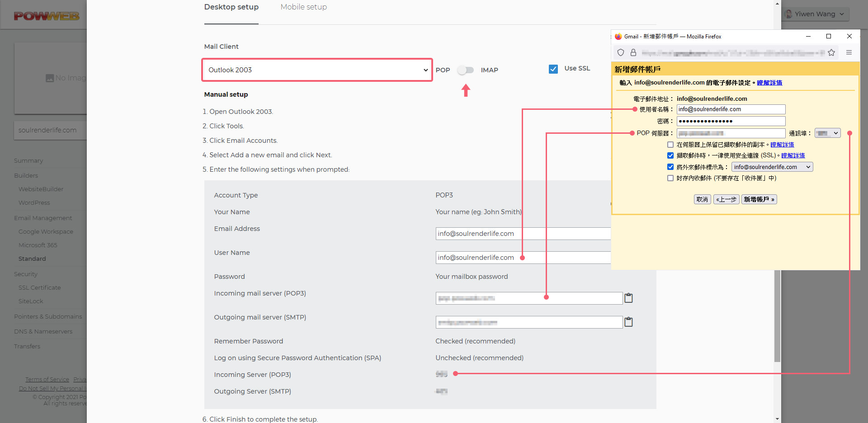868x423 pixels.
Task: Open 瞭解詳情 link beside email settings heading
Action: [769, 83]
